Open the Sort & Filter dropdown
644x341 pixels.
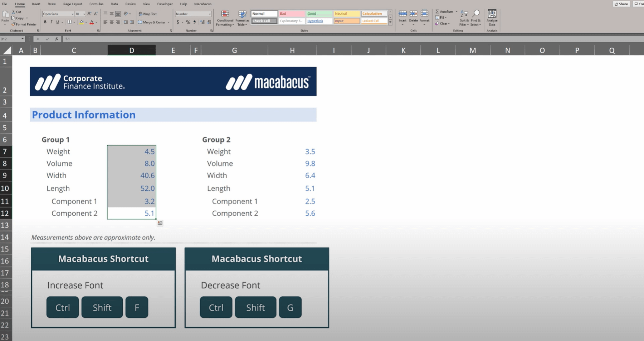[464, 18]
